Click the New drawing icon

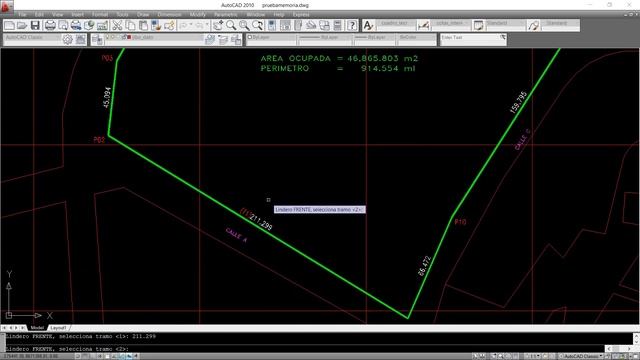click(x=9, y=26)
